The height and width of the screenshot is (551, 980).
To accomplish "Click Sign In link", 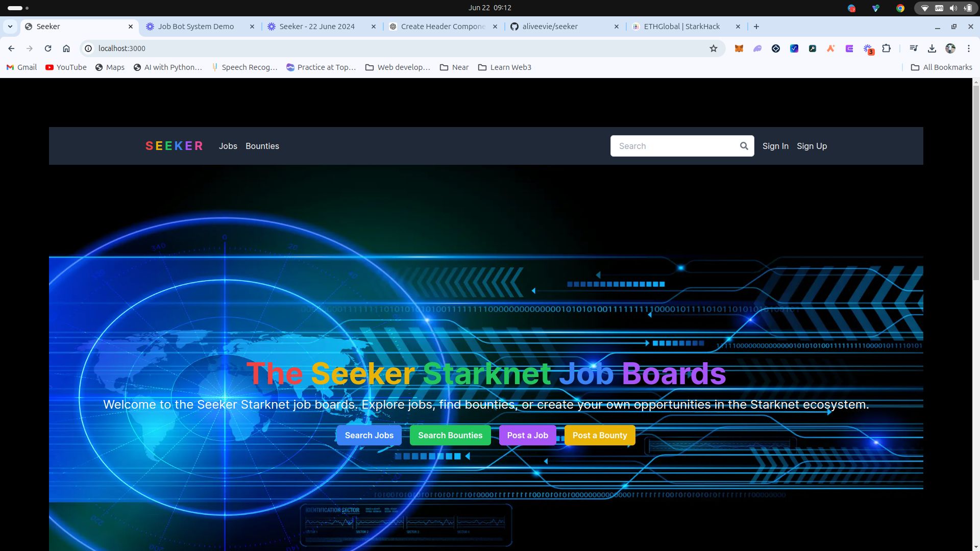I will [x=775, y=146].
